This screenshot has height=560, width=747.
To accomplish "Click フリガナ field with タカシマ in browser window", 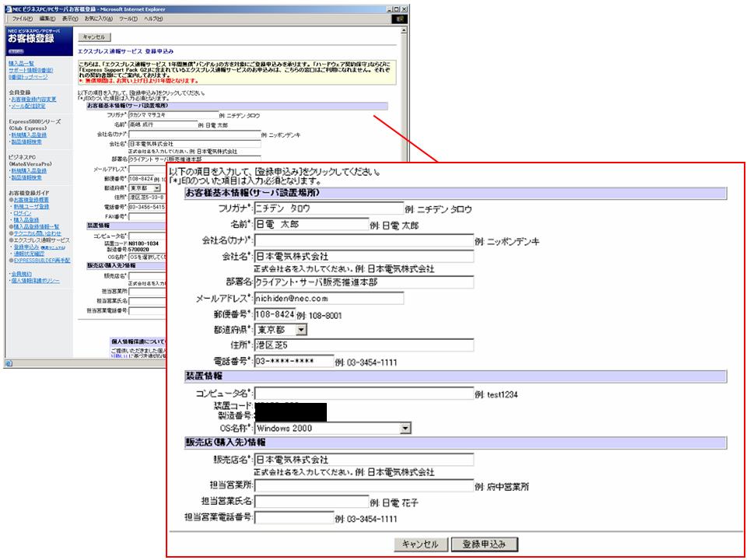I will [174, 115].
